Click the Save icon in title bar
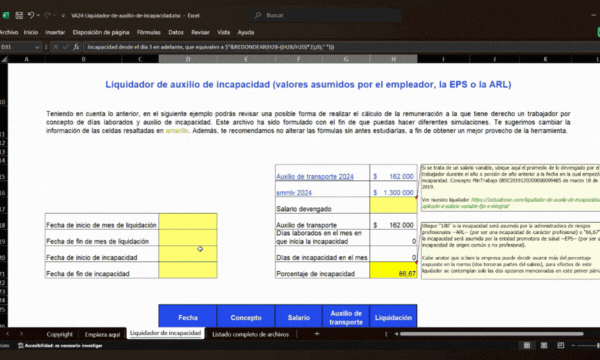 [19, 15]
